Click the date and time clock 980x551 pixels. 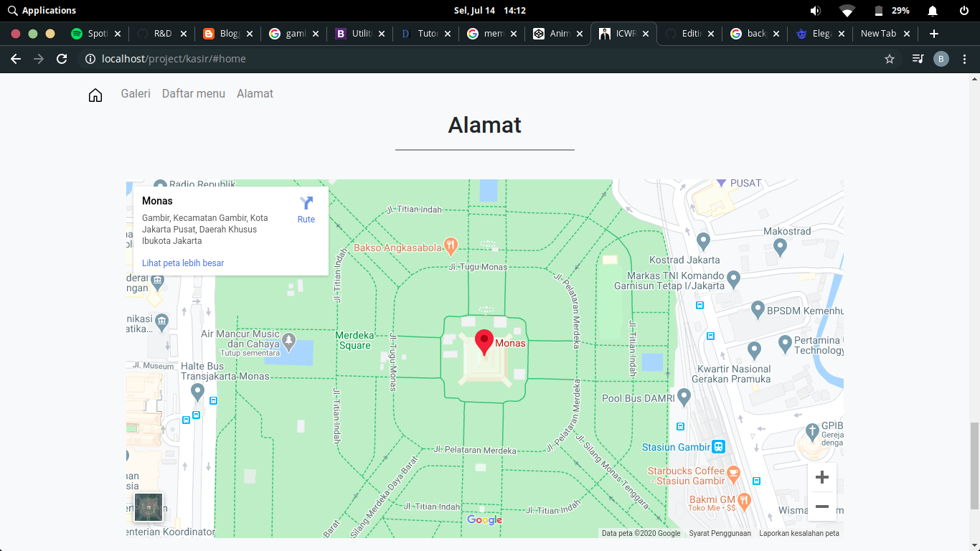click(x=490, y=10)
